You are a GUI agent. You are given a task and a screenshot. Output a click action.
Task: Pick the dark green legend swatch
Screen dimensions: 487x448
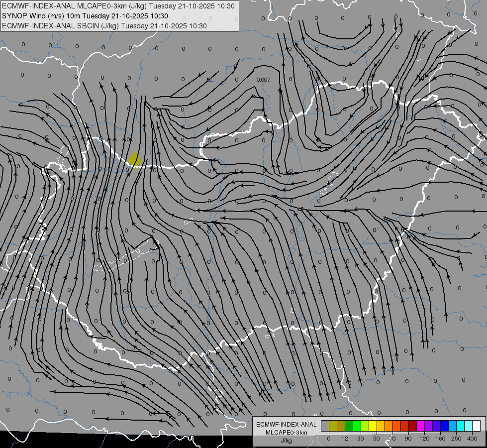349,426
